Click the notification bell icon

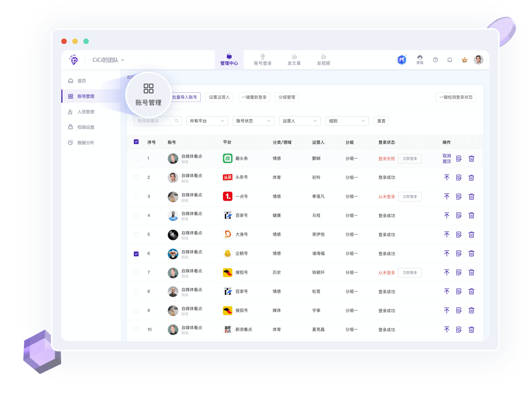(x=449, y=60)
